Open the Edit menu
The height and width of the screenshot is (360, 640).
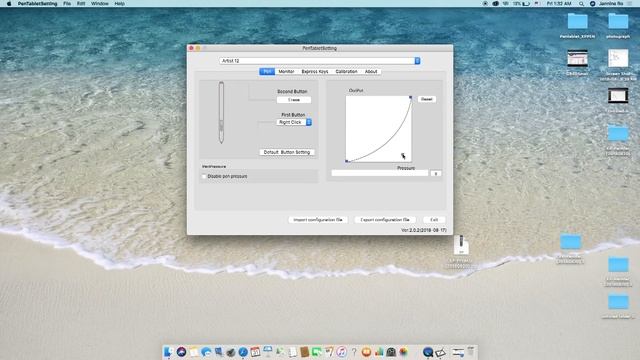click(81, 4)
